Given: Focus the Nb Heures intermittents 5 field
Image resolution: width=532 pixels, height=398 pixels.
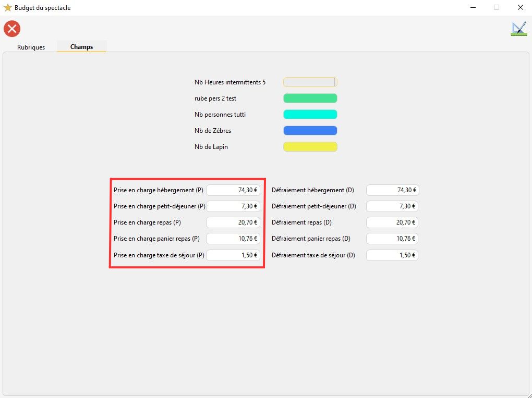Looking at the screenshot, I should pyautogui.click(x=310, y=82).
